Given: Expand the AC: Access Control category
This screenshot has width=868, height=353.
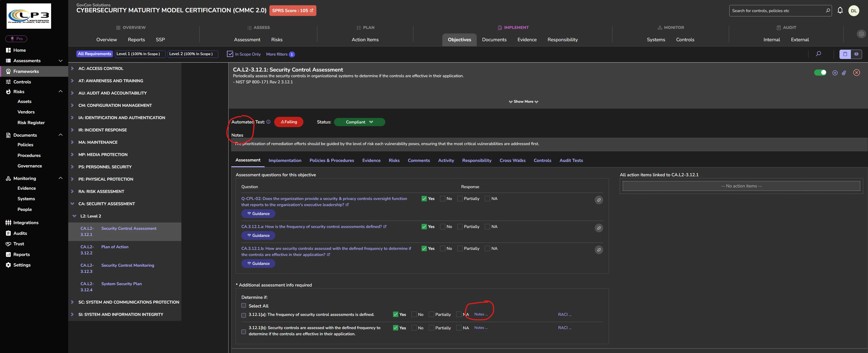Looking at the screenshot, I should click(x=73, y=68).
